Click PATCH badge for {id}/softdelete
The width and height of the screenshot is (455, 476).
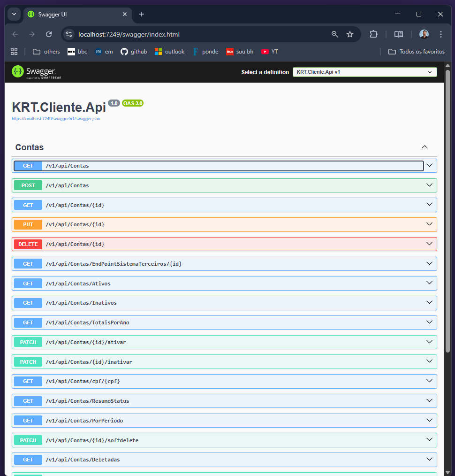pyautogui.click(x=28, y=440)
